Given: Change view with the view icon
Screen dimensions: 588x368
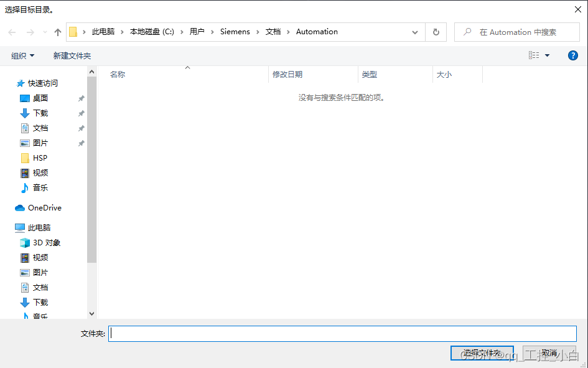Looking at the screenshot, I should 534,55.
